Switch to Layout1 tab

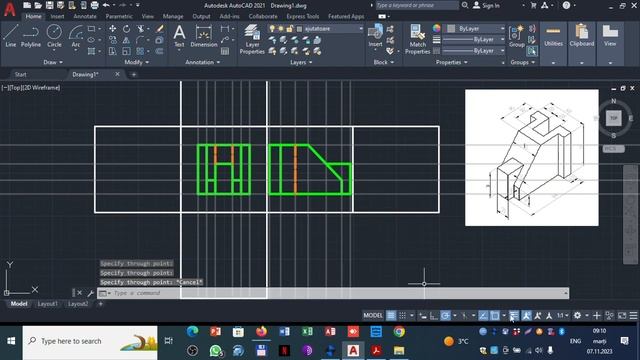[47, 304]
